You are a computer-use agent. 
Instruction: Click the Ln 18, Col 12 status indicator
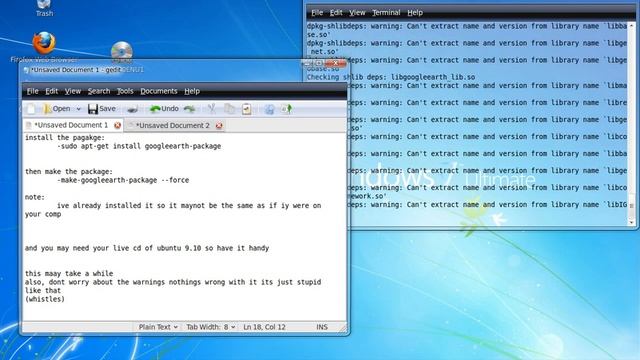tap(264, 327)
